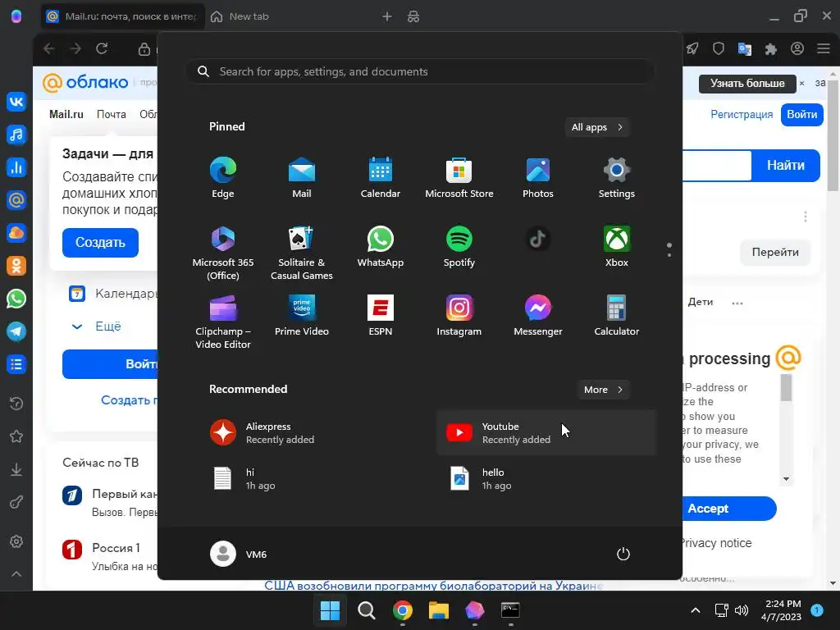Select the Mail.ru browser tab
The width and height of the screenshot is (840, 630).
(123, 16)
